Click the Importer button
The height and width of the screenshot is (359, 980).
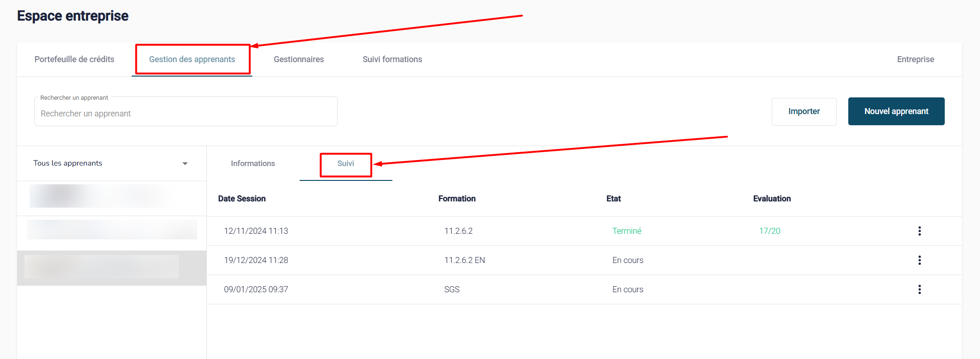tap(804, 111)
